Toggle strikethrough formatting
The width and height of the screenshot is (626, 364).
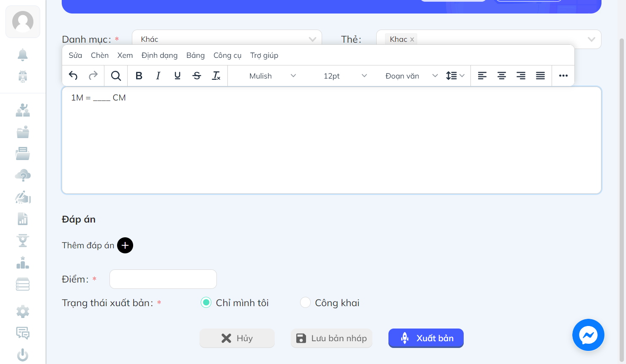(x=197, y=76)
